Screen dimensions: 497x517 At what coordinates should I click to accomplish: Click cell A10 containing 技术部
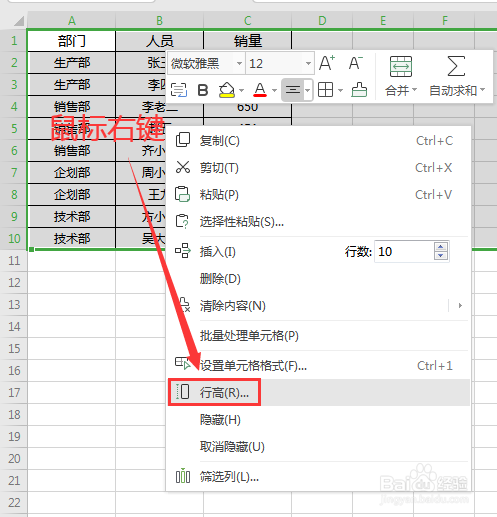(71, 239)
